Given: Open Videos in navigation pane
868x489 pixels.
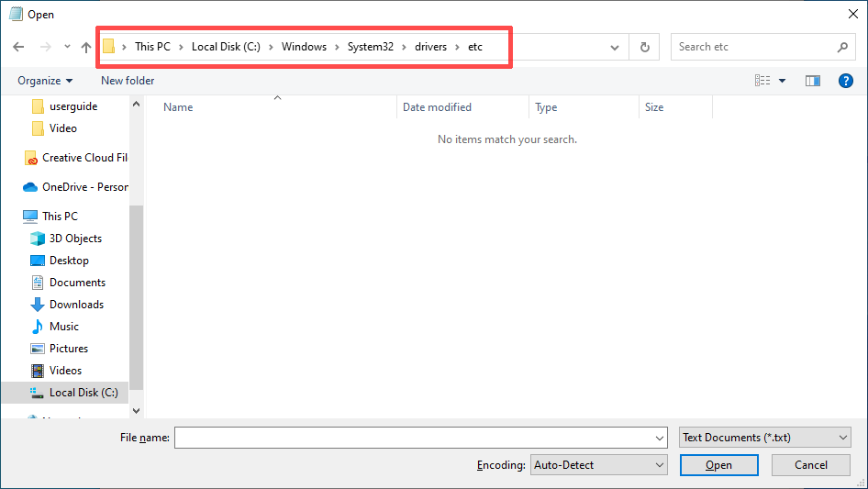Looking at the screenshot, I should tap(57, 371).
